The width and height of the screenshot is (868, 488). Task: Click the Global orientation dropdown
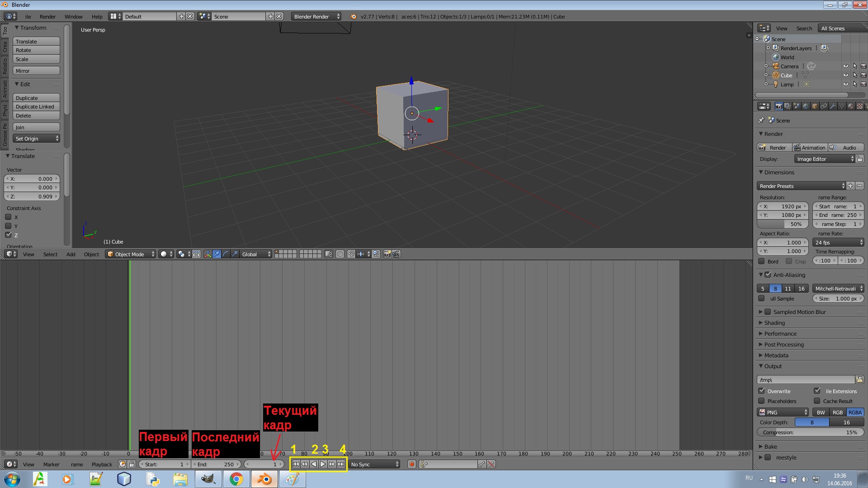pos(255,254)
